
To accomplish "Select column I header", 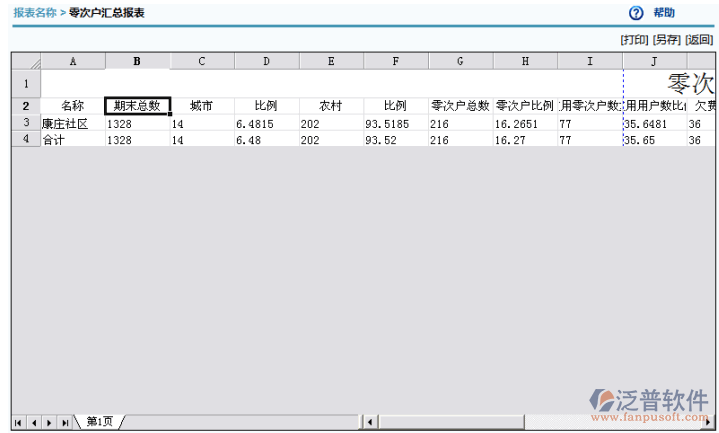I will coord(590,61).
